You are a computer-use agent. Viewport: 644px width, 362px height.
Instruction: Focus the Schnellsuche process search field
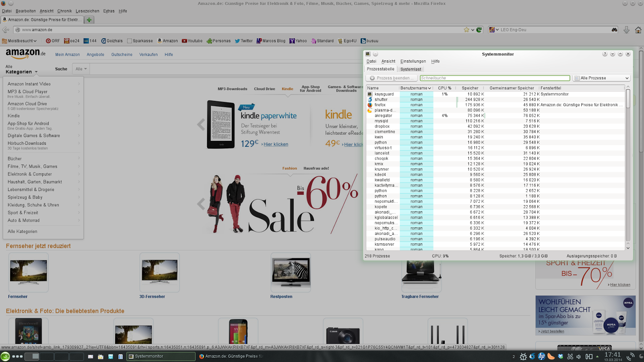[495, 78]
